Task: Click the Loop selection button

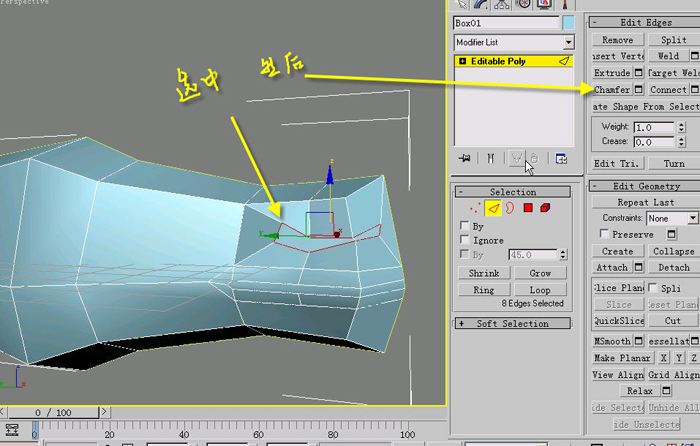Action: tap(540, 290)
